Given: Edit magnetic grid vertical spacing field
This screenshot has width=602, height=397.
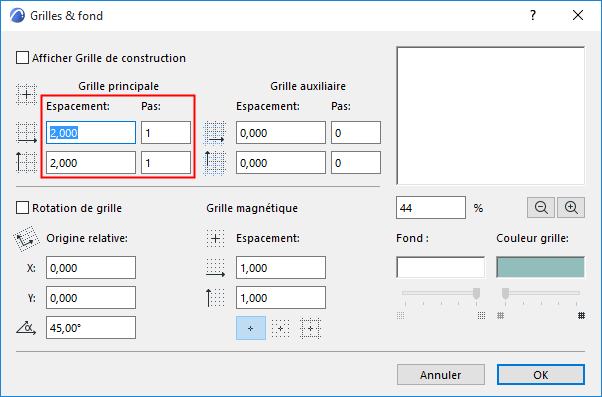Looking at the screenshot, I should pos(281,298).
